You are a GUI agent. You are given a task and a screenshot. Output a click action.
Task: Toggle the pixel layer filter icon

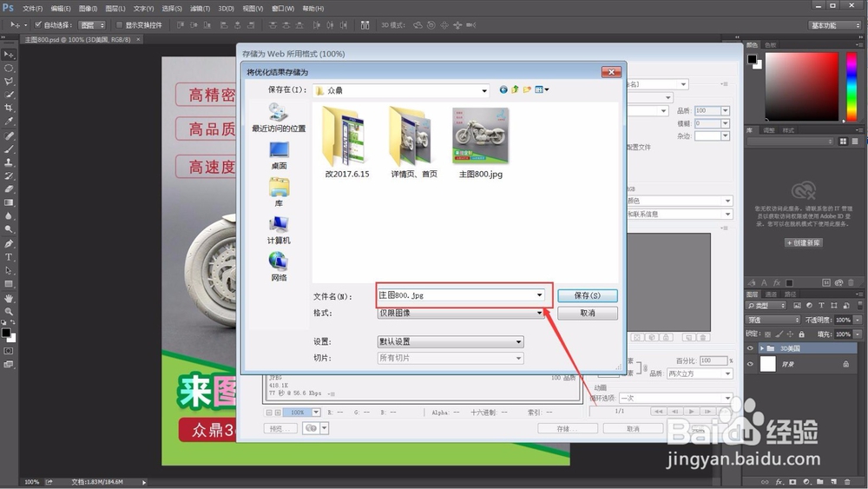coord(797,306)
